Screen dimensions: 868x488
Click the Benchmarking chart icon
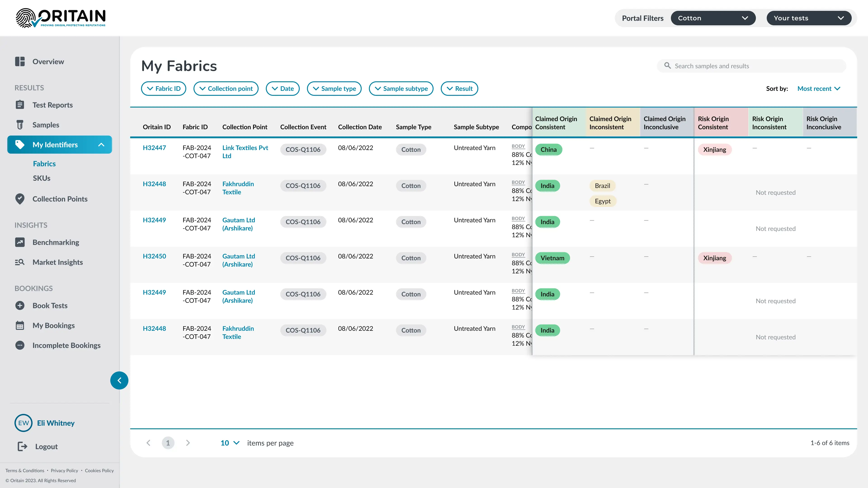(20, 242)
